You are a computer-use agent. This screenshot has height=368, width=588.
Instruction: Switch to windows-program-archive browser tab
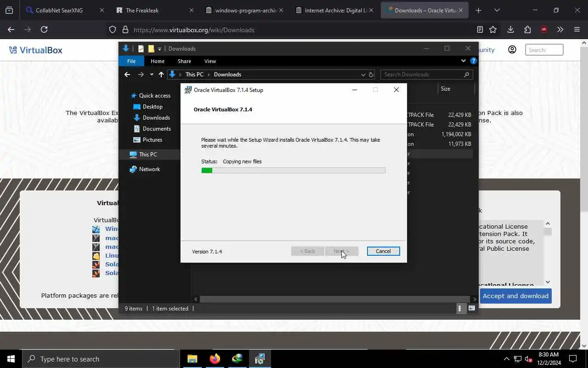[245, 10]
